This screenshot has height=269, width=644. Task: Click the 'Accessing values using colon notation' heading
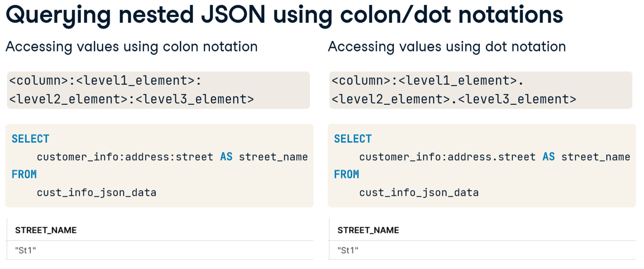pyautogui.click(x=131, y=47)
